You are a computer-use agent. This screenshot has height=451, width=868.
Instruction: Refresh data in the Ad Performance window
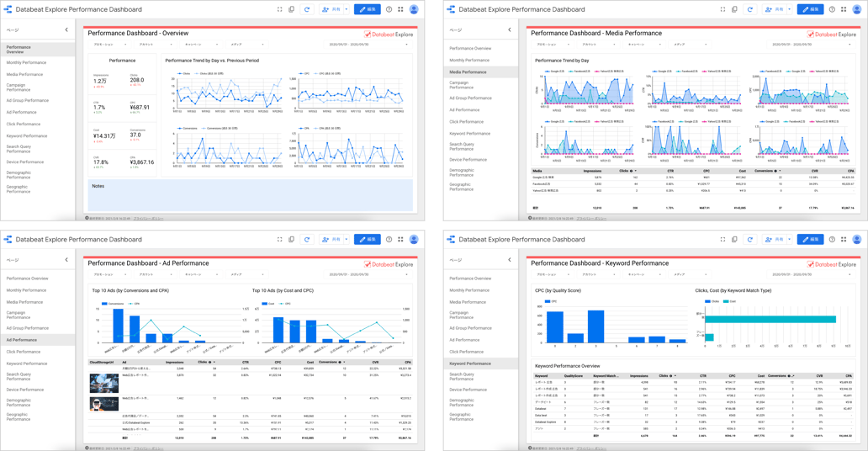[307, 239]
